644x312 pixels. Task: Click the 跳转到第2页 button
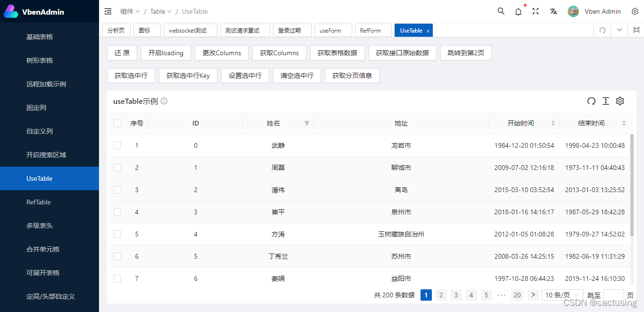click(466, 53)
